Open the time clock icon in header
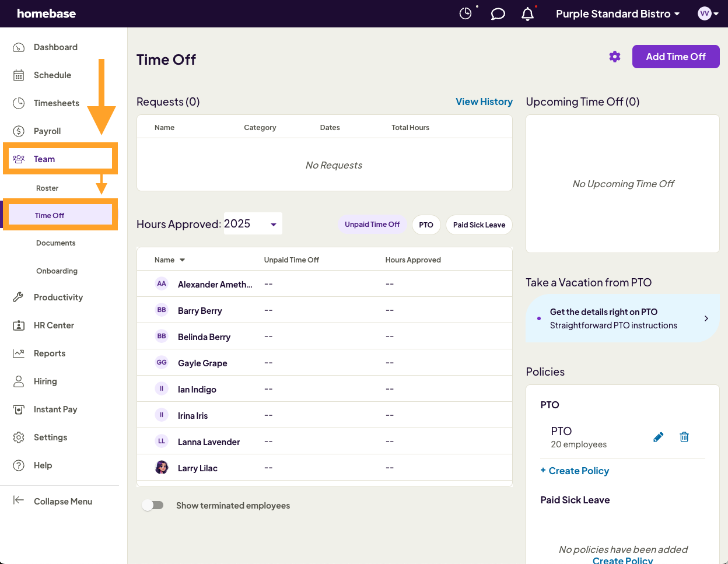The height and width of the screenshot is (564, 728). pos(466,13)
